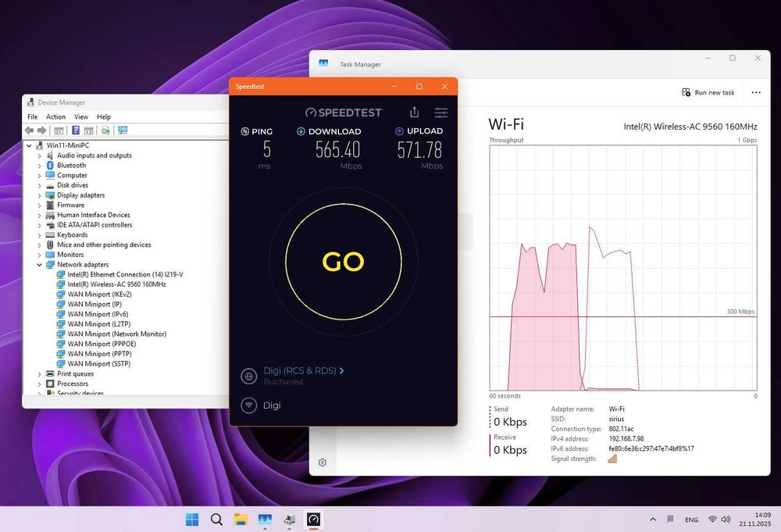
Task: Click Windows Start button on taskbar
Action: 192,520
